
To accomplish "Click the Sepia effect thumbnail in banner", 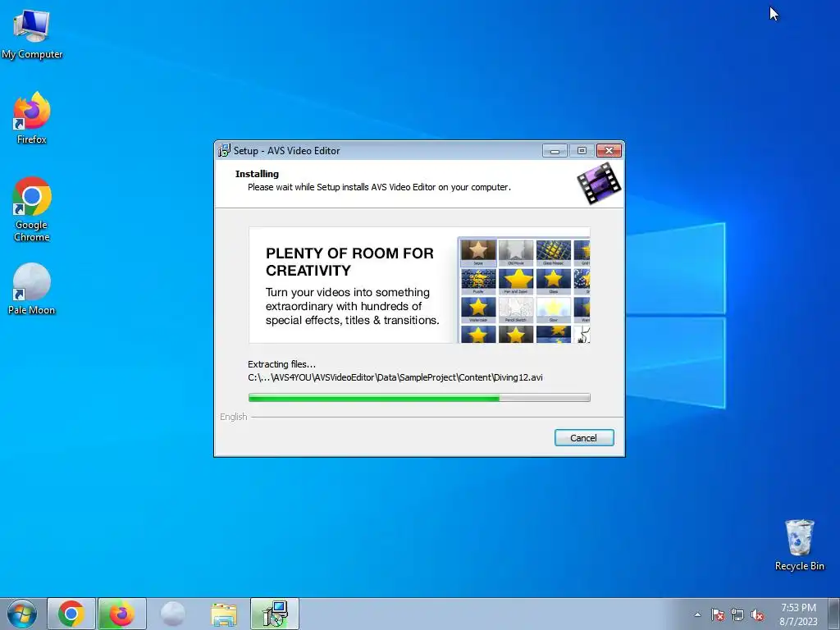I will tap(478, 253).
